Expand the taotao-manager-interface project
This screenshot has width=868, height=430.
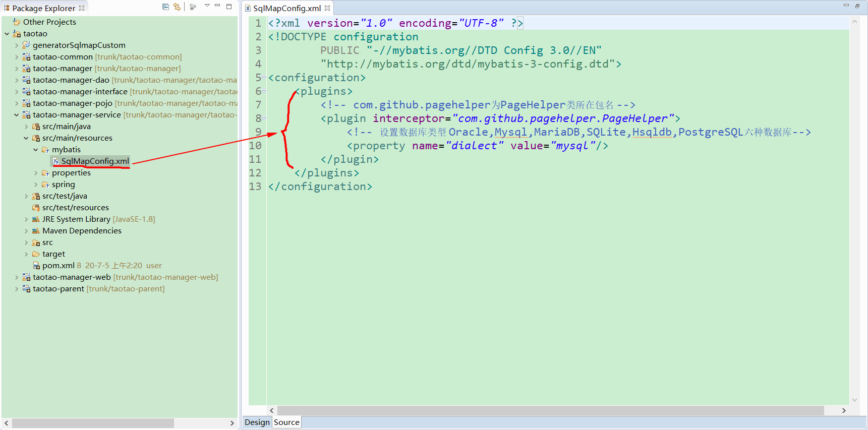[x=16, y=92]
